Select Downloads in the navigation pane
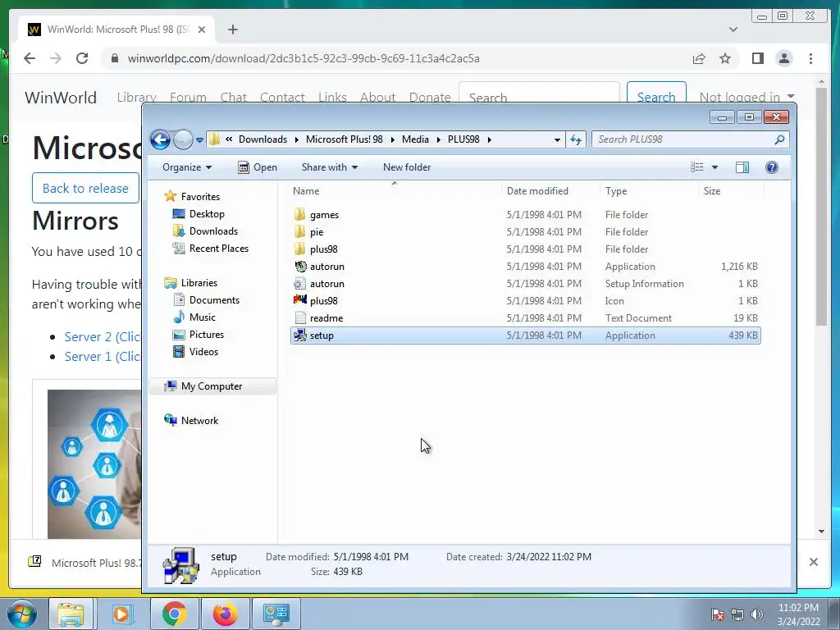Viewport: 840px width, 630px height. [x=213, y=231]
